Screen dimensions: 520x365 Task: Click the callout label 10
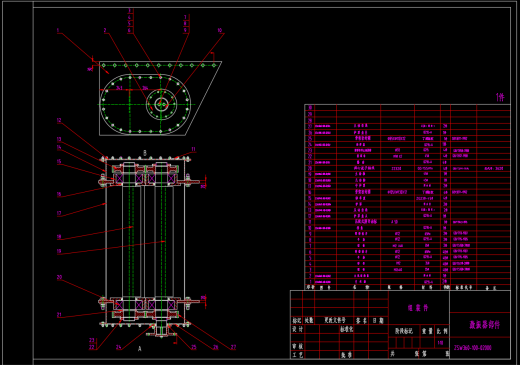(x=220, y=30)
